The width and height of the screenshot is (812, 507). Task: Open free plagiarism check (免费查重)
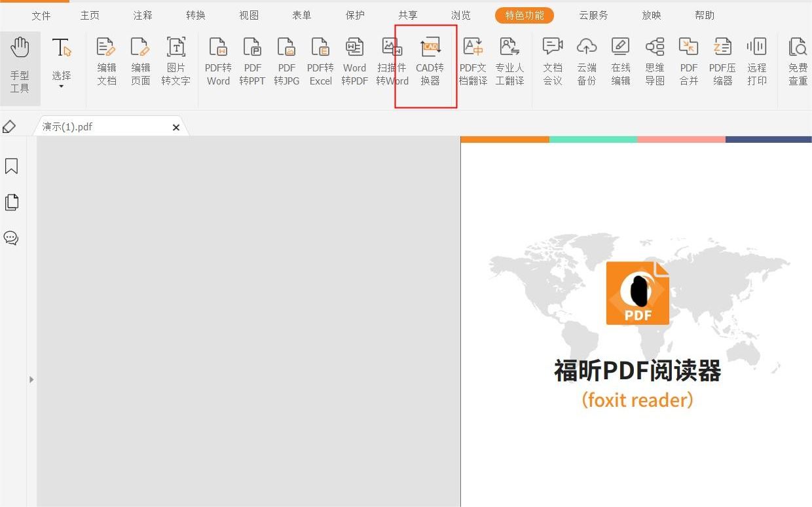(x=798, y=62)
